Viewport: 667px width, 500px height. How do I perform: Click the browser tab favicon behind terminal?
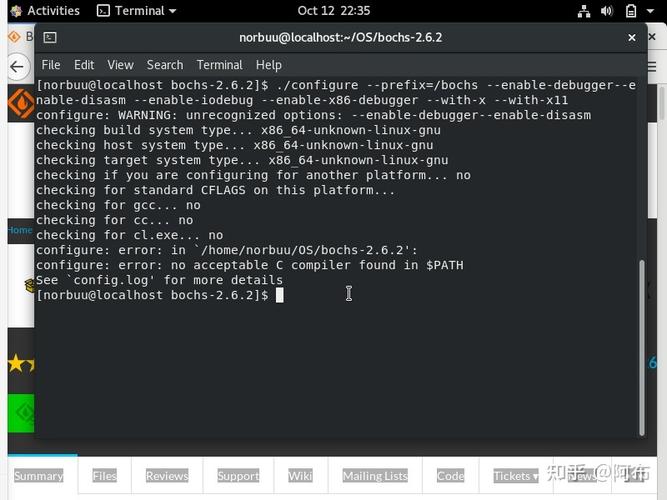(x=14, y=37)
